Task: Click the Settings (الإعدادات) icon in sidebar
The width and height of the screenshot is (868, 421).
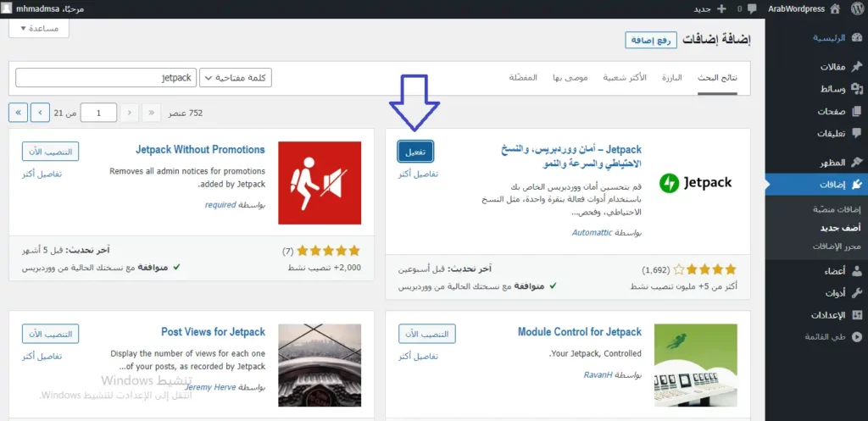Action: coord(856,315)
